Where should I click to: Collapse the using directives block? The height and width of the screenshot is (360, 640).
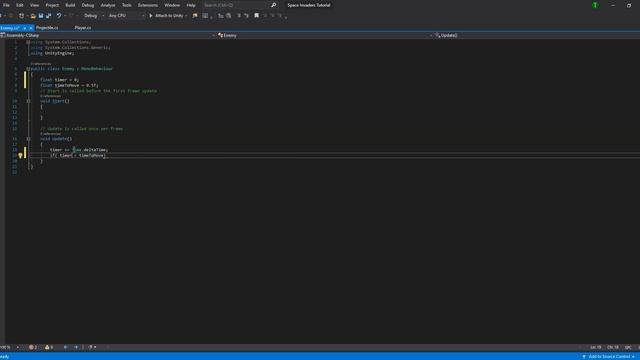[x=28, y=42]
